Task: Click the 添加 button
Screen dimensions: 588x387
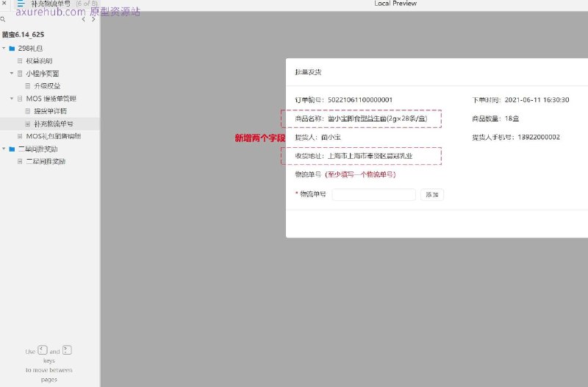Action: [432, 194]
